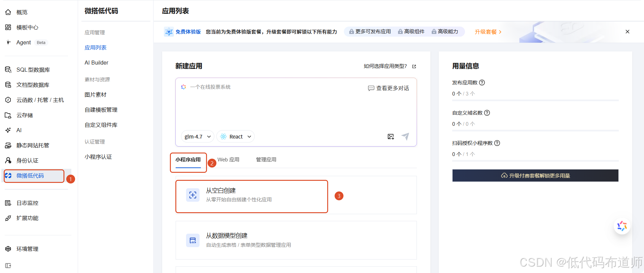
Task: Select the 从空白创建 card title
Action: (221, 191)
